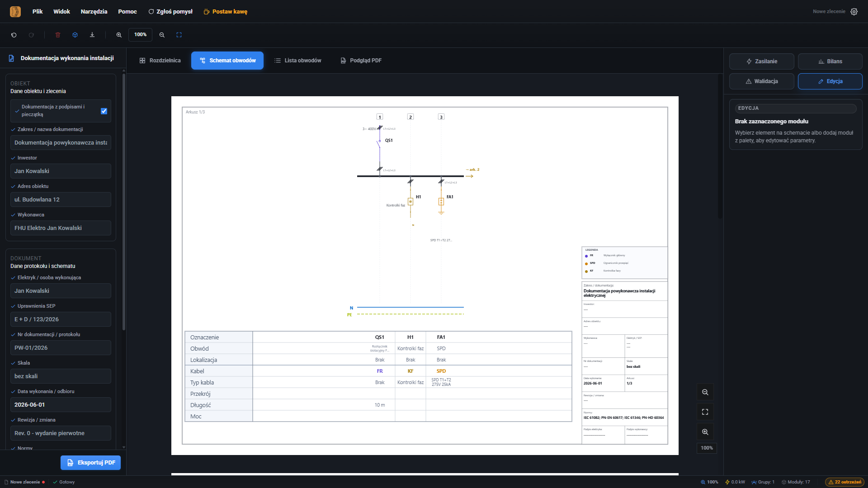868x488 pixels.
Task: Click the Adres obiektu input field
Action: pyautogui.click(x=61, y=200)
